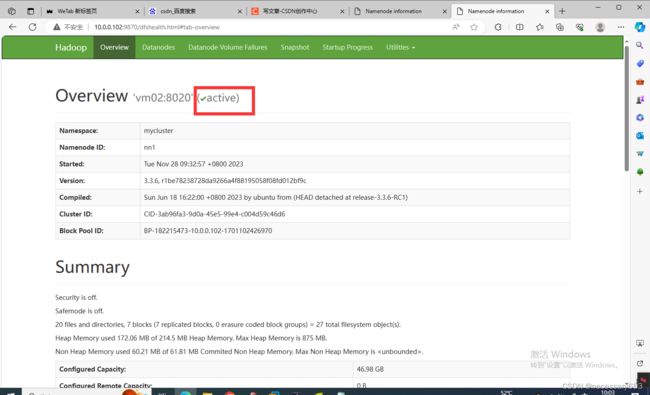Click the Compiled value 'Sun Jun 18 16:22:00'
The height and width of the screenshot is (395, 650).
[276, 197]
